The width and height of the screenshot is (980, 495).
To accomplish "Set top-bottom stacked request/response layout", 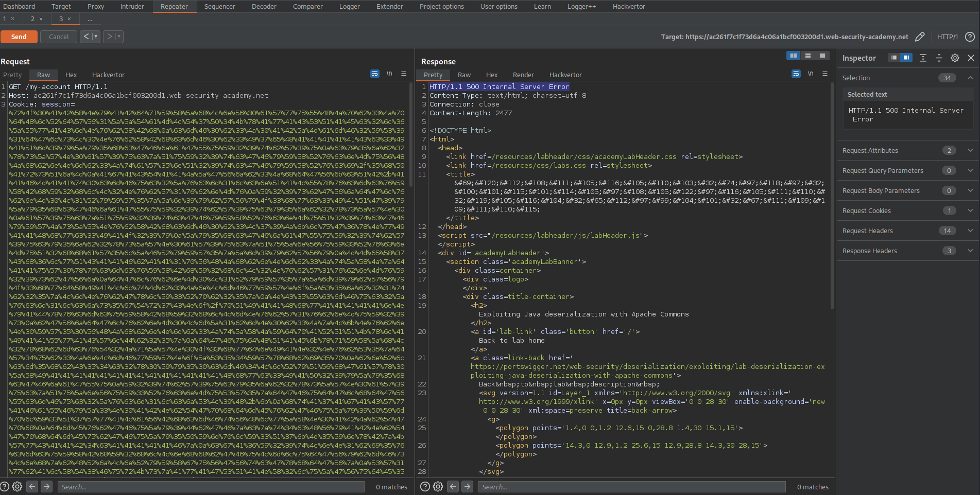I will click(x=808, y=56).
